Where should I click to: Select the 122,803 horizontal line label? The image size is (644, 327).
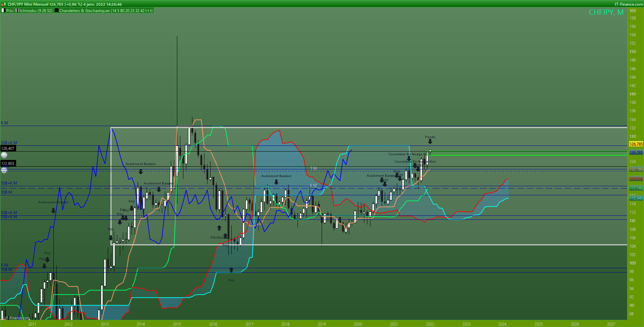point(8,164)
